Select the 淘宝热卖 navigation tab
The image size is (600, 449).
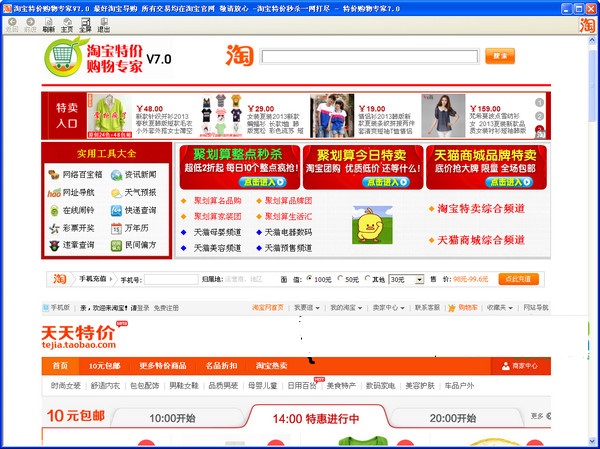272,366
